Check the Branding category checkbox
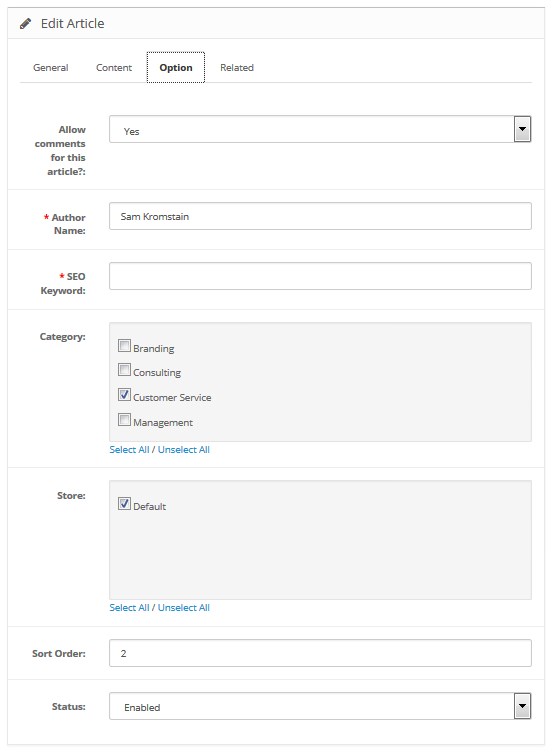 (x=124, y=345)
